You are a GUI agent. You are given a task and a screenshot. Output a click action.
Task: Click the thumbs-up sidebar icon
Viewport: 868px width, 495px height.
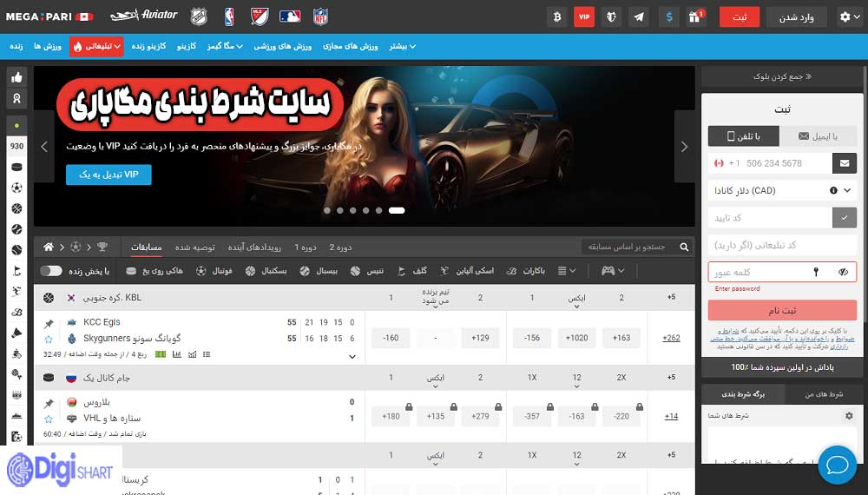pos(16,77)
